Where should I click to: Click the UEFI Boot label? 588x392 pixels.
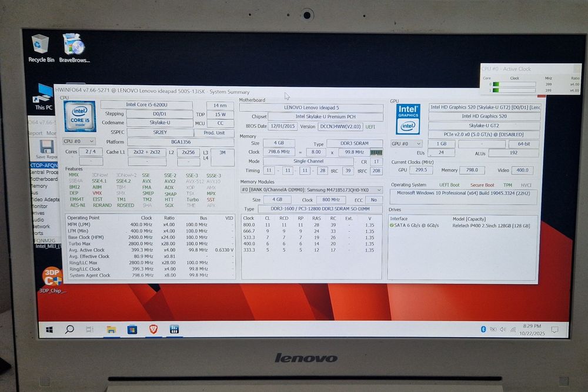[449, 185]
